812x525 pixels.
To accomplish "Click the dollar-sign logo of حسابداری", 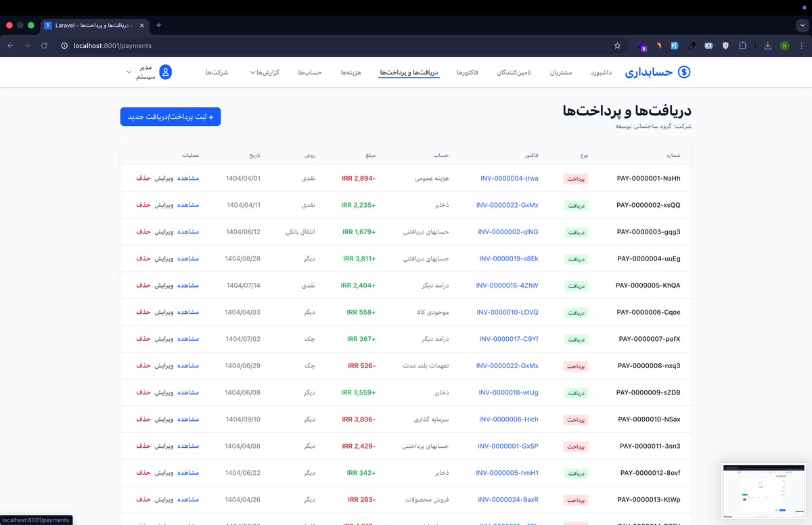I will (x=684, y=72).
